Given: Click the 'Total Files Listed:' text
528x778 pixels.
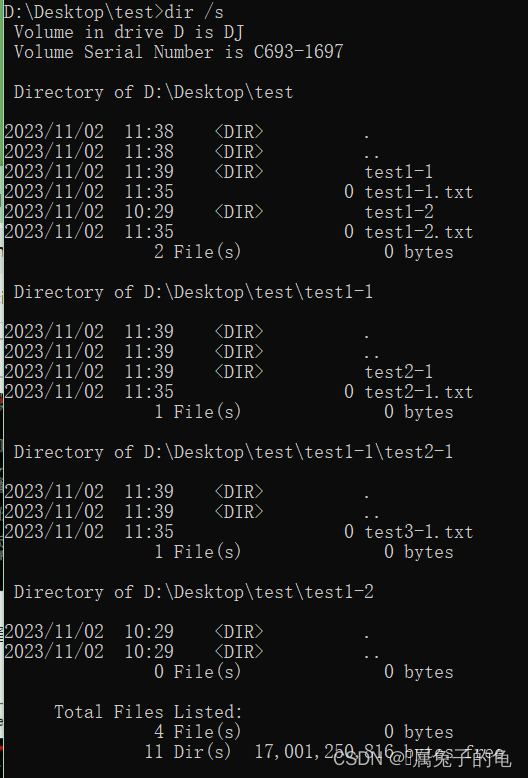Looking at the screenshot, I should pyautogui.click(x=148, y=712).
